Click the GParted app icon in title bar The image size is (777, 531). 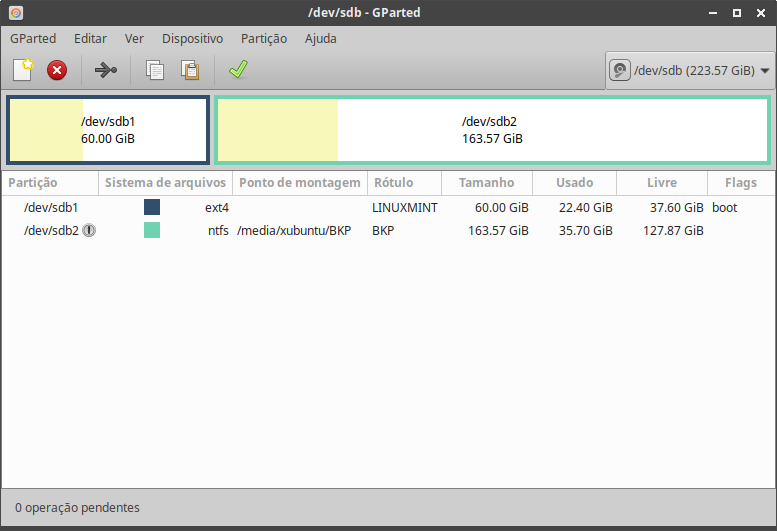coord(16,13)
